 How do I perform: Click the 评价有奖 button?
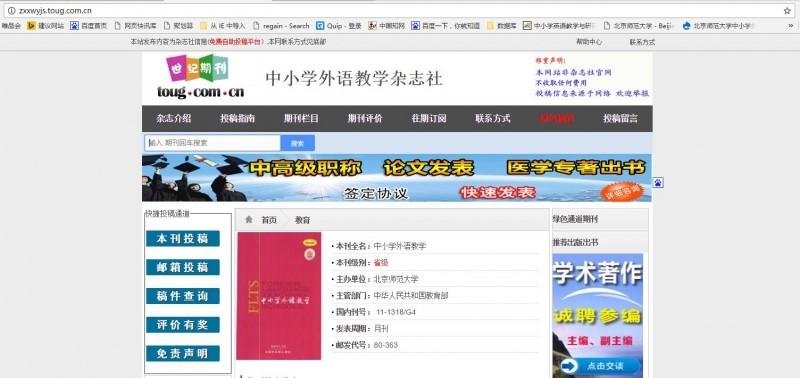click(183, 324)
